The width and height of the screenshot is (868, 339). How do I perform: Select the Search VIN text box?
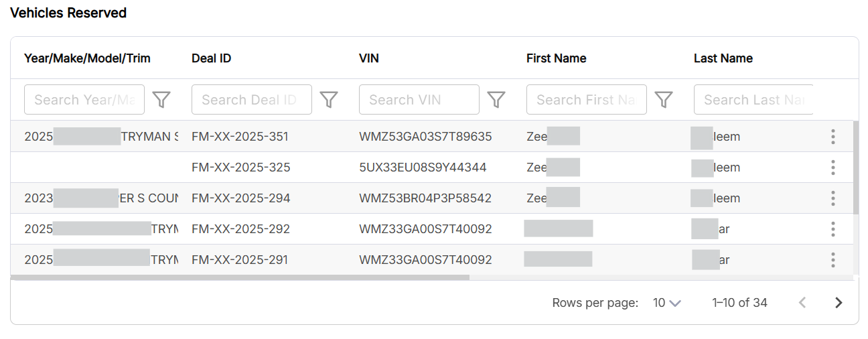(x=419, y=100)
